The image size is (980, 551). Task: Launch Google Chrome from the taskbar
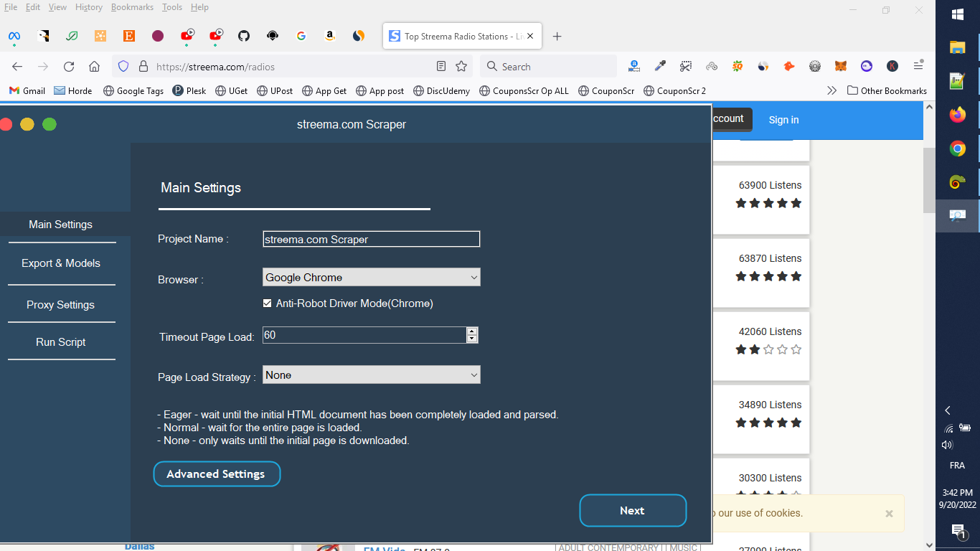click(957, 149)
